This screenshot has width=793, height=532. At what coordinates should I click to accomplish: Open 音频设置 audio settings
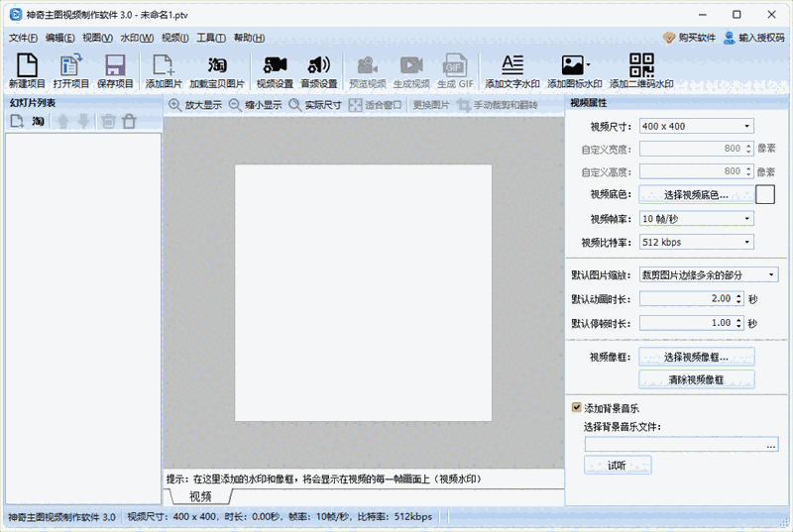pyautogui.click(x=318, y=70)
